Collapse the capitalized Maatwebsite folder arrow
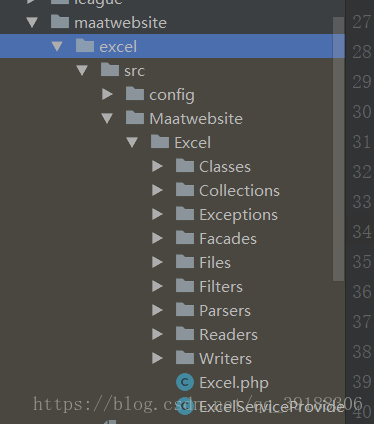The image size is (374, 424). pos(107,118)
